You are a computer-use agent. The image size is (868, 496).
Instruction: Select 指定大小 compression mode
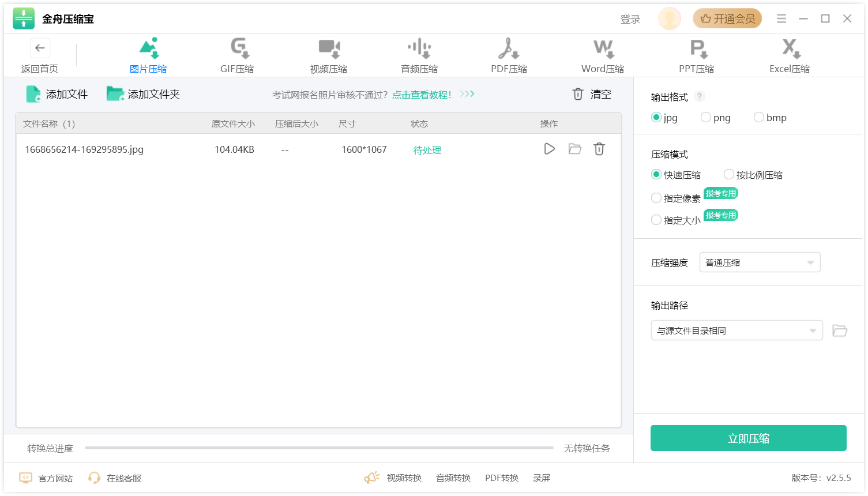[x=656, y=220]
